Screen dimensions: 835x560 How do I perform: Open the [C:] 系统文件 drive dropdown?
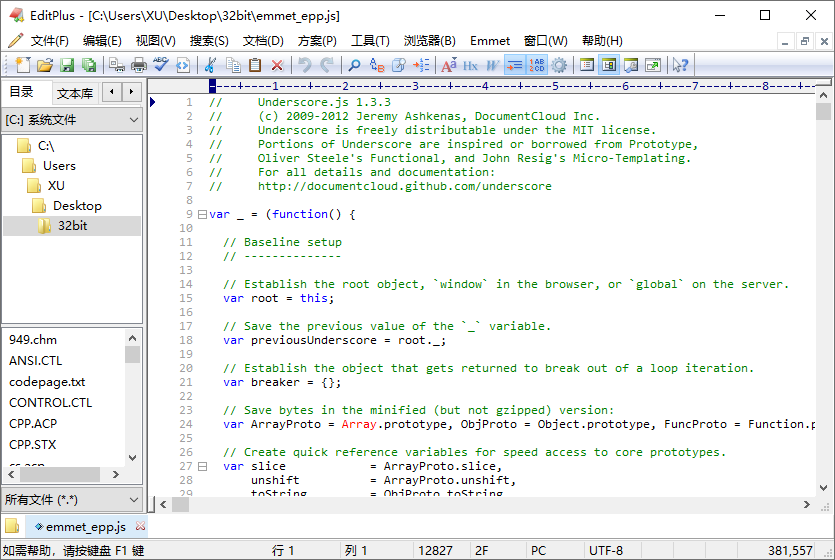pos(72,120)
